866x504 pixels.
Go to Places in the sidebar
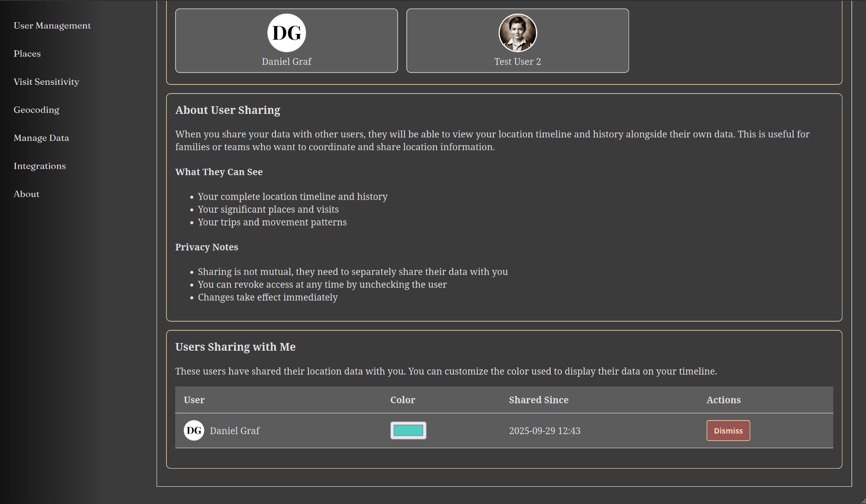coord(27,54)
